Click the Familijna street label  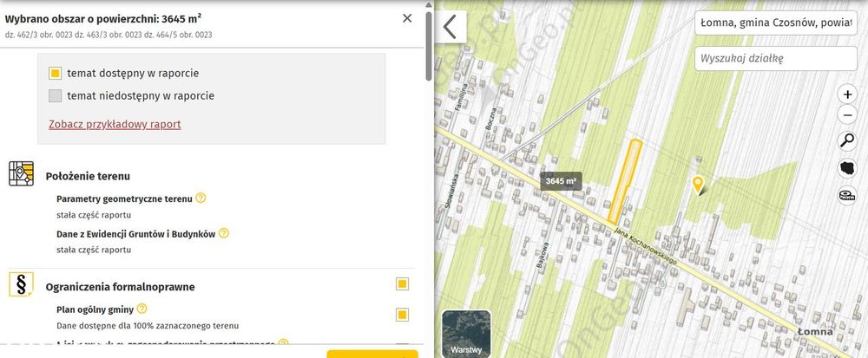pos(462,97)
